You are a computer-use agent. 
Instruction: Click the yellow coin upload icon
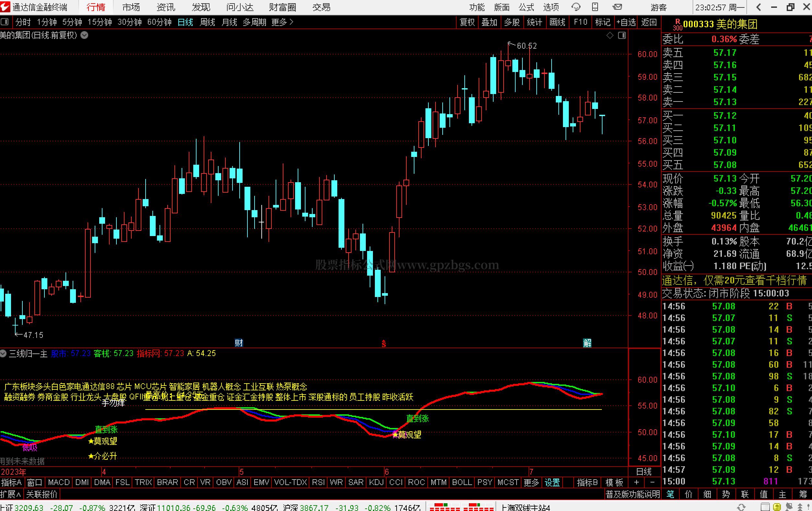tap(777, 507)
